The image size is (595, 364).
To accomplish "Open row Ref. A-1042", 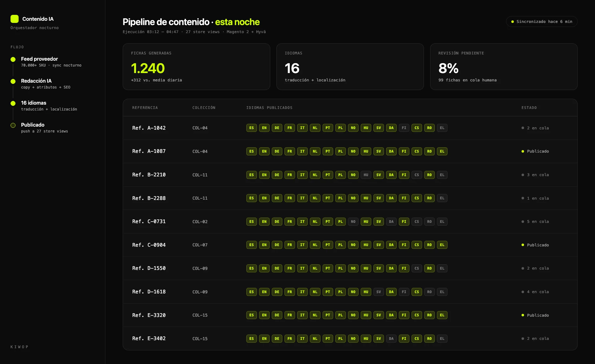I will 350,128.
